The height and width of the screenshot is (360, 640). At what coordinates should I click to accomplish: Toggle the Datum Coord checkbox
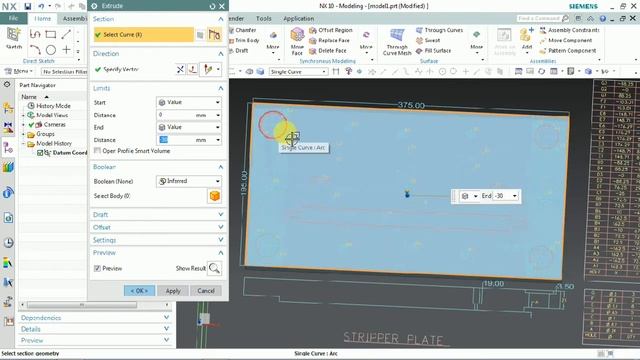pos(40,153)
